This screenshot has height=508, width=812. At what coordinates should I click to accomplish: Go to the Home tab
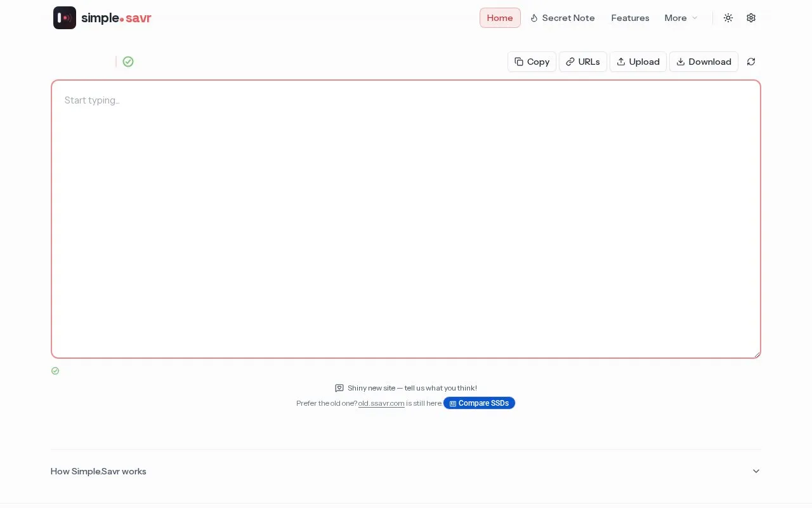tap(500, 18)
